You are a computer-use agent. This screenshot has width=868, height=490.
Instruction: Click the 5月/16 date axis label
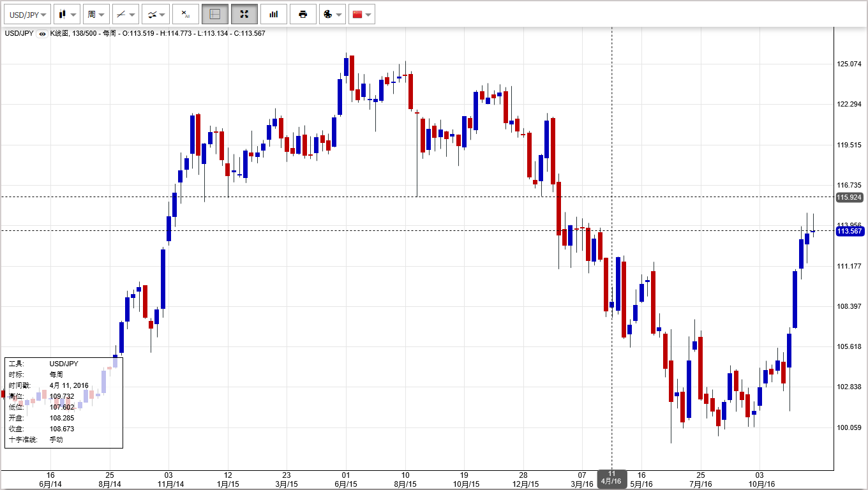[x=641, y=484]
